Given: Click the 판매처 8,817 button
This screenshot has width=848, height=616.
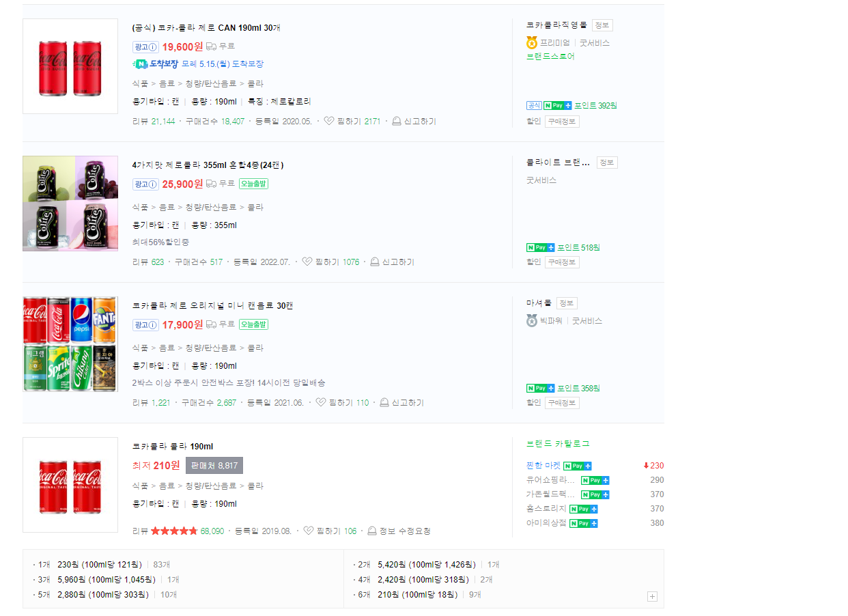Looking at the screenshot, I should (214, 466).
